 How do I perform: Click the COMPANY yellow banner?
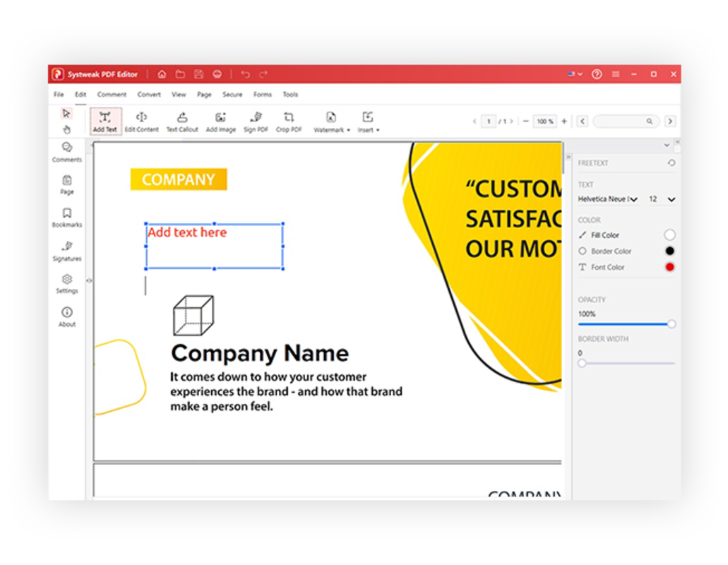pos(179,179)
